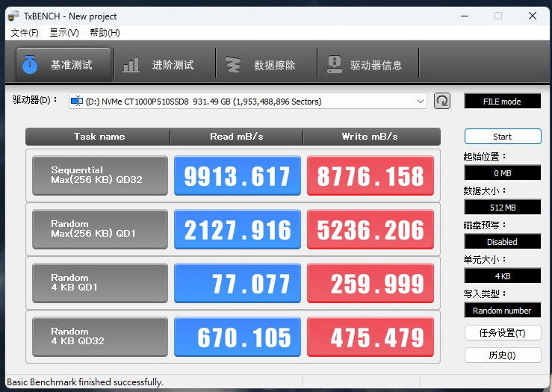
Task: Click the Random 4 KB QD1 task button
Action: (x=100, y=283)
